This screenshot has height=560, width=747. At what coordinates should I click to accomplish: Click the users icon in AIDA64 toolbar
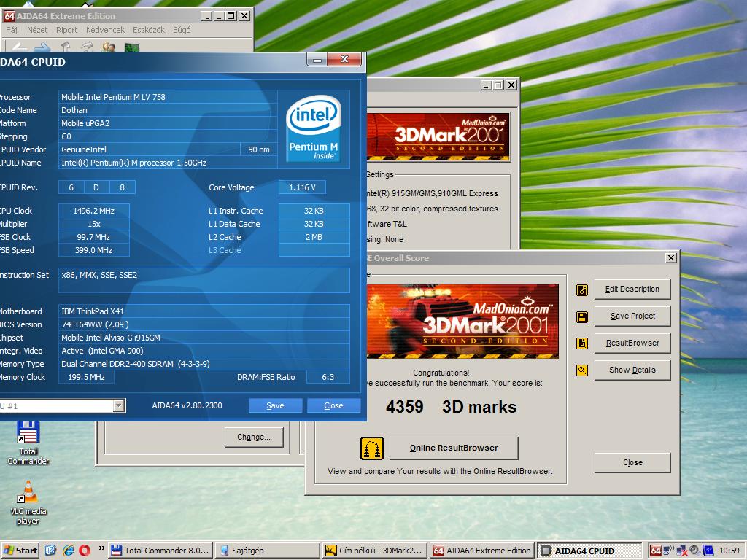pyautogui.click(x=109, y=47)
